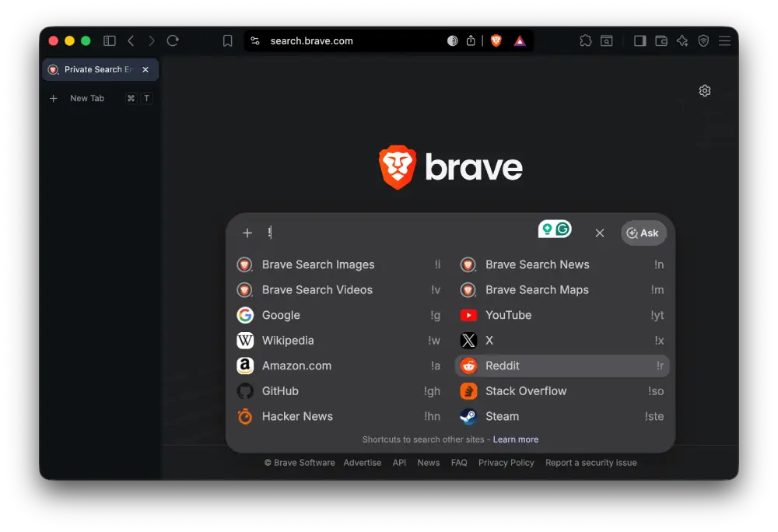Select Hacker News bang shortcut
Screen dimensions: 778x532
[x=339, y=416]
